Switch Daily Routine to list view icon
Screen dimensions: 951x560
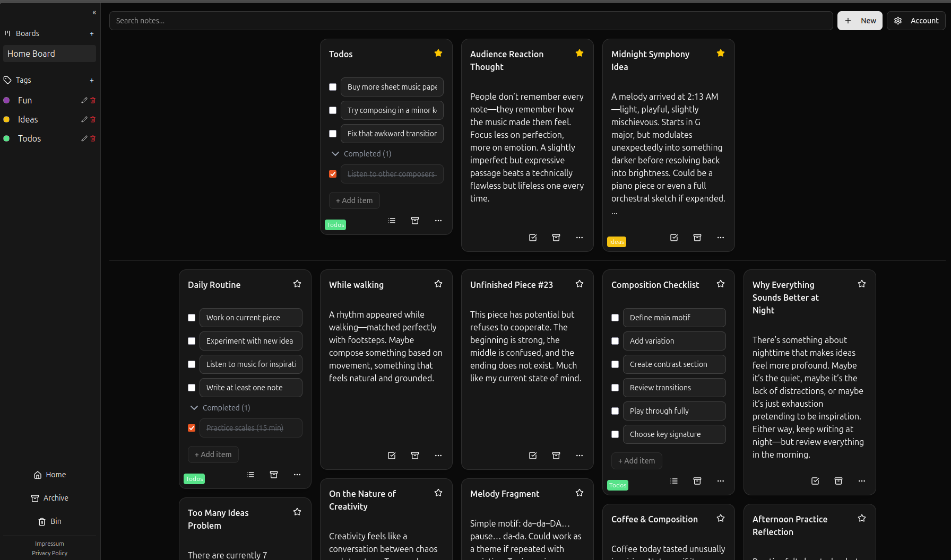click(x=250, y=475)
